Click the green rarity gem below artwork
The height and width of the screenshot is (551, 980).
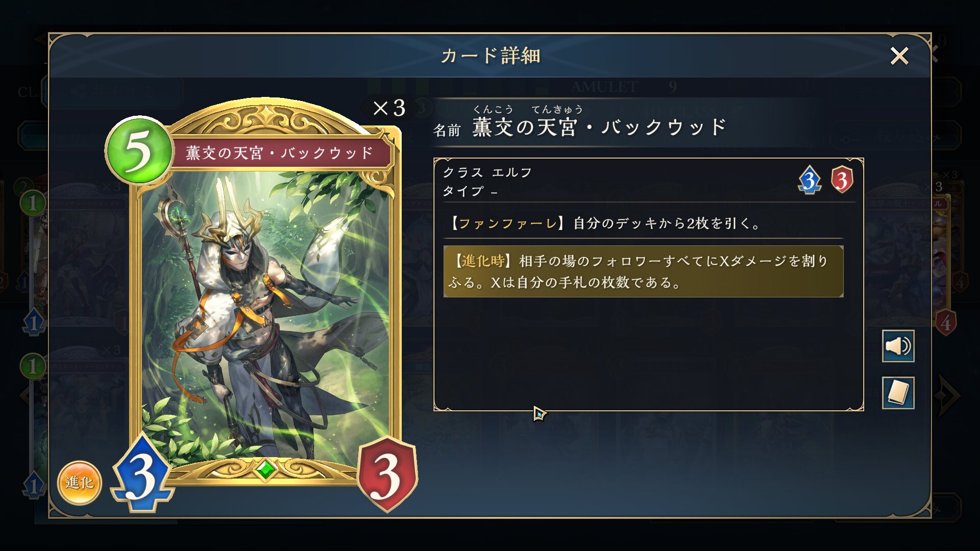point(265,469)
